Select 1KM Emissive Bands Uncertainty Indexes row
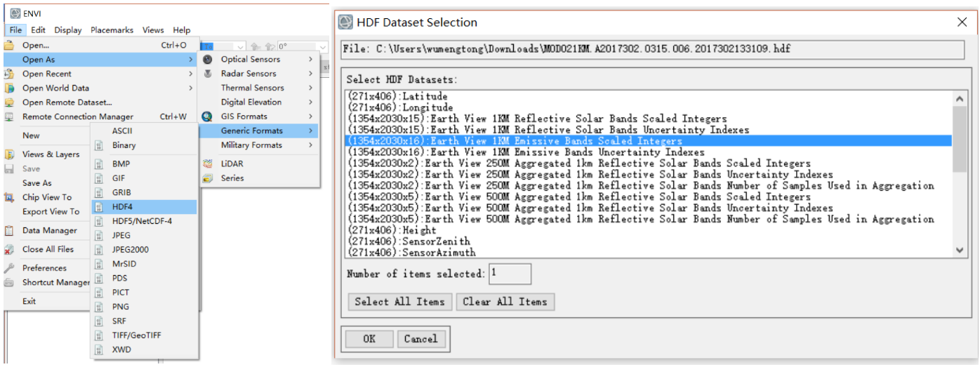980x367 pixels. 649,152
